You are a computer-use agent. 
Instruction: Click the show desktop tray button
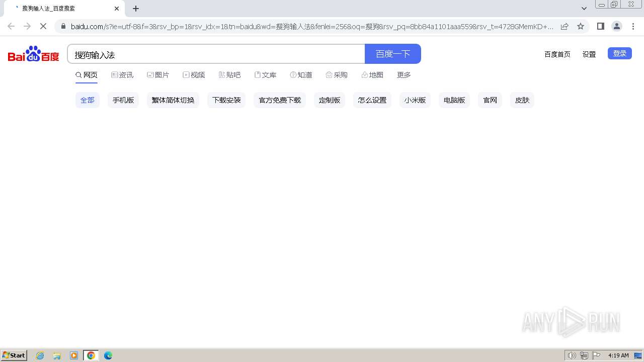[x=638, y=355]
